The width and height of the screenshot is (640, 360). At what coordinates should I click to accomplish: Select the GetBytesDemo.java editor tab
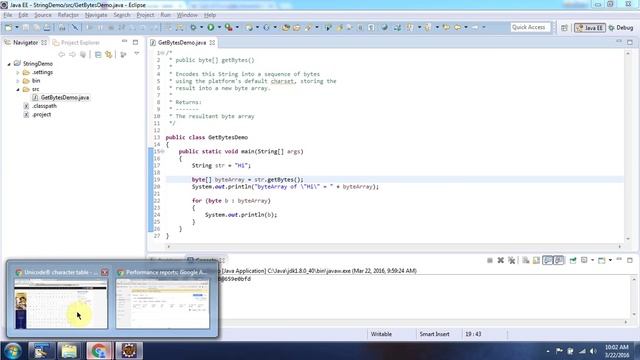coord(182,42)
